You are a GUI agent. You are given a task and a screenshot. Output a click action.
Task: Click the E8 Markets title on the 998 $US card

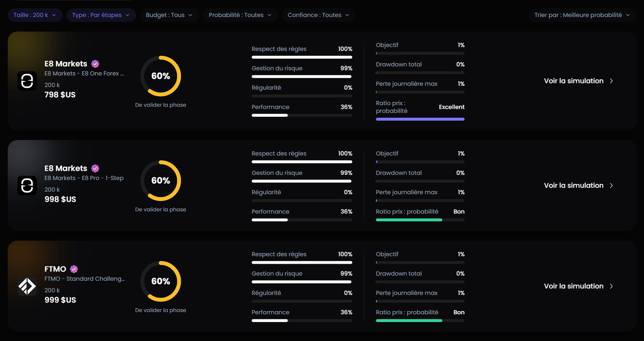[66, 168]
